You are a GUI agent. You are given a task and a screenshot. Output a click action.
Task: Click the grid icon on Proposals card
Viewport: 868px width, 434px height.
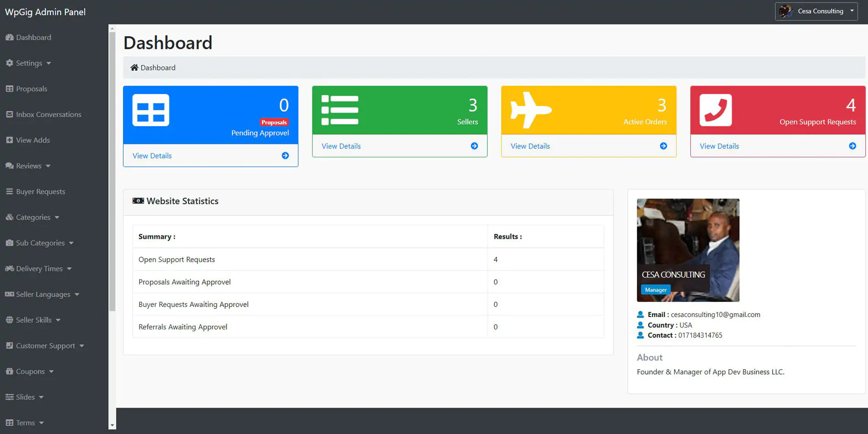[151, 110]
